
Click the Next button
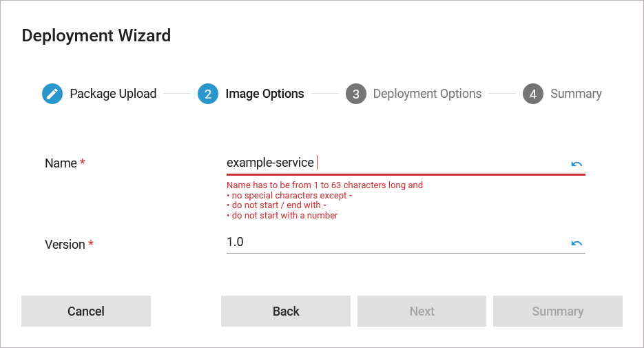click(x=422, y=311)
